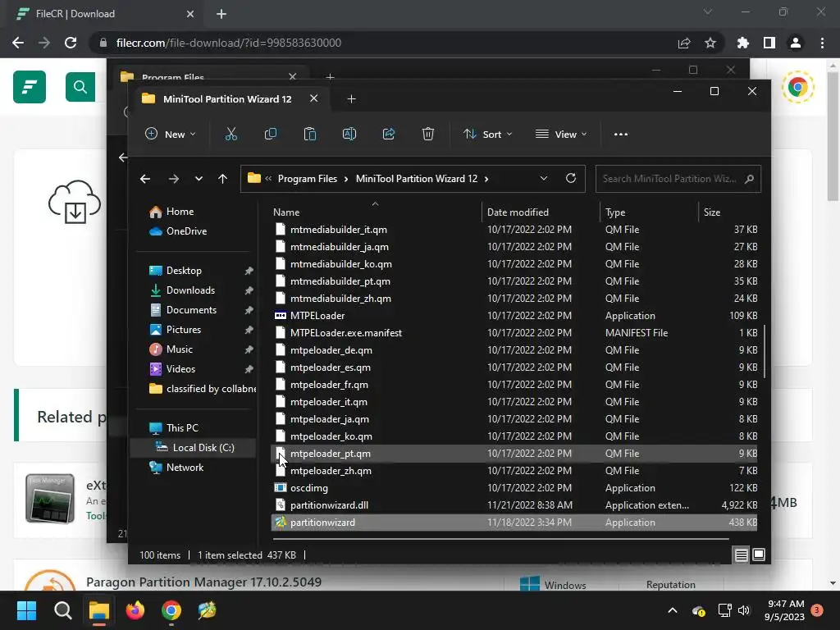Open Chrome side panel icon
Image resolution: width=840 pixels, height=630 pixels.
769,43
